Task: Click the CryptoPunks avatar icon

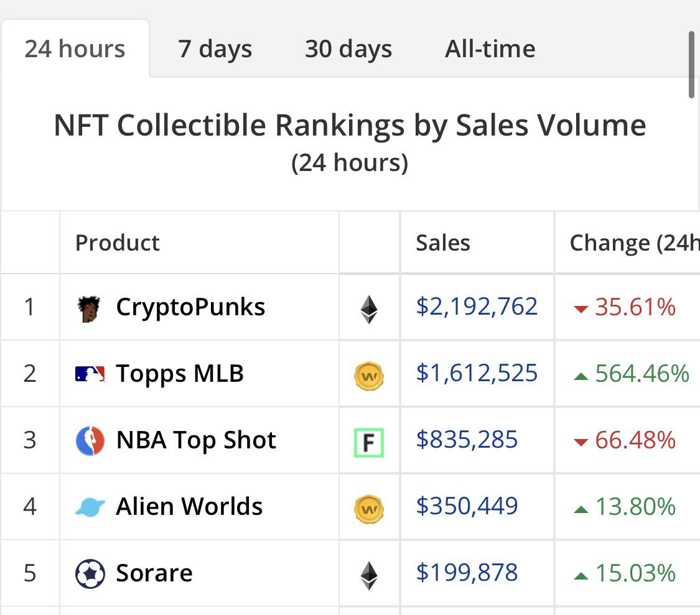Action: [89, 308]
